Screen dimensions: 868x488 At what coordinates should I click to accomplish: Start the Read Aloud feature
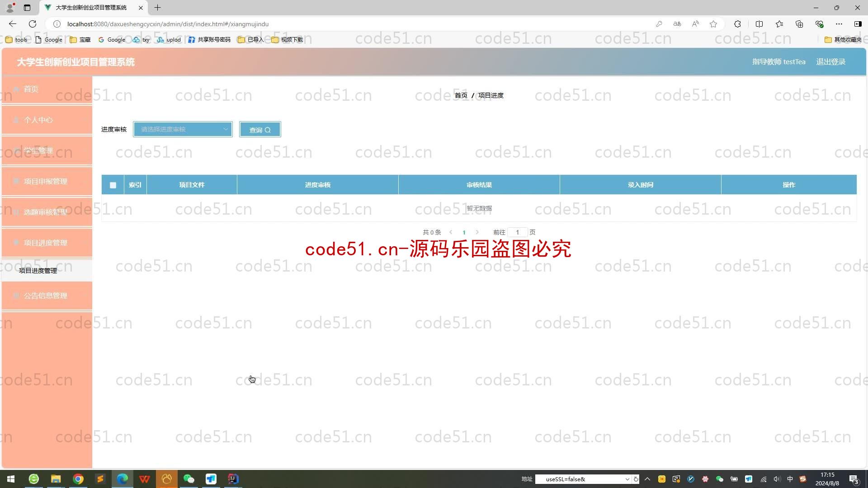tap(695, 24)
